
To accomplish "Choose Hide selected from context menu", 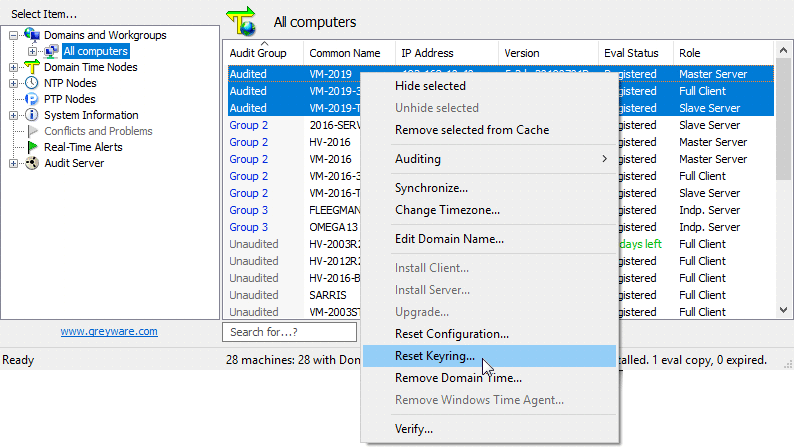I will [489, 86].
